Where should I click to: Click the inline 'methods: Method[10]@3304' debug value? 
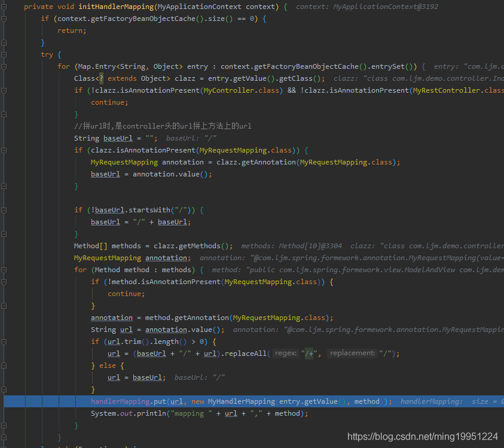(x=292, y=246)
